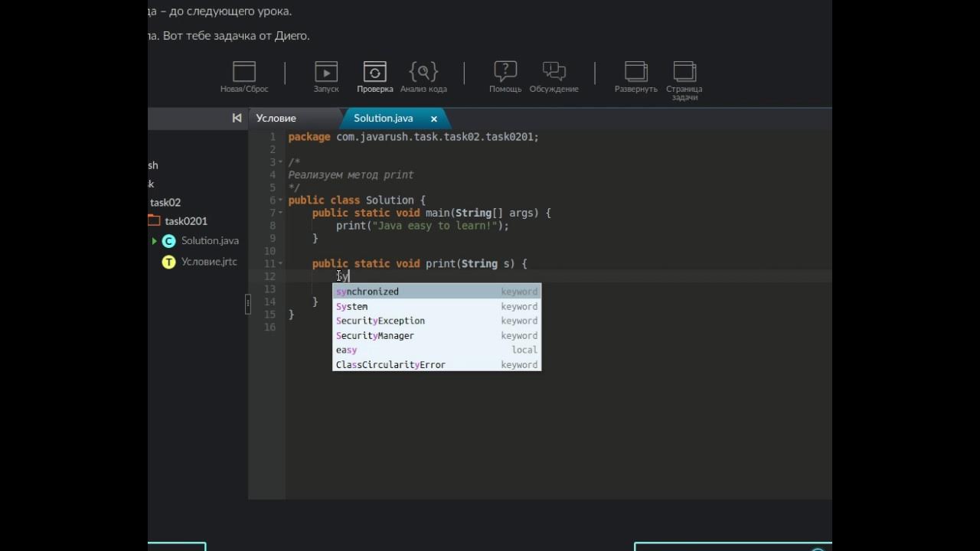Click the comment text Реализуем метод print

pos(351,174)
